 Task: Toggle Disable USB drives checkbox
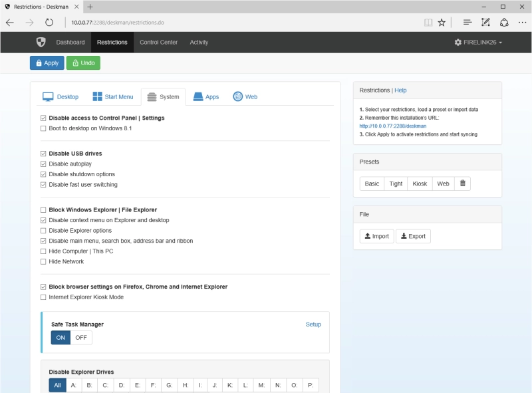coord(43,154)
